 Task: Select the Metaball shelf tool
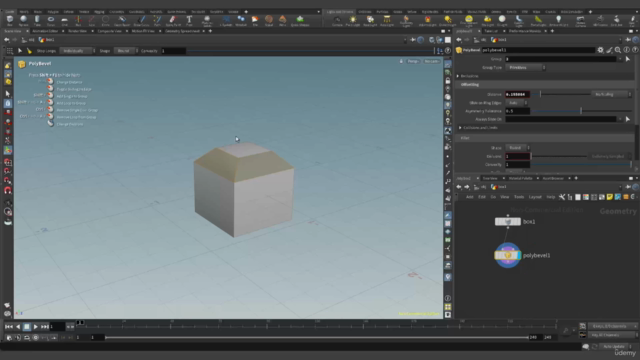tap(241, 20)
